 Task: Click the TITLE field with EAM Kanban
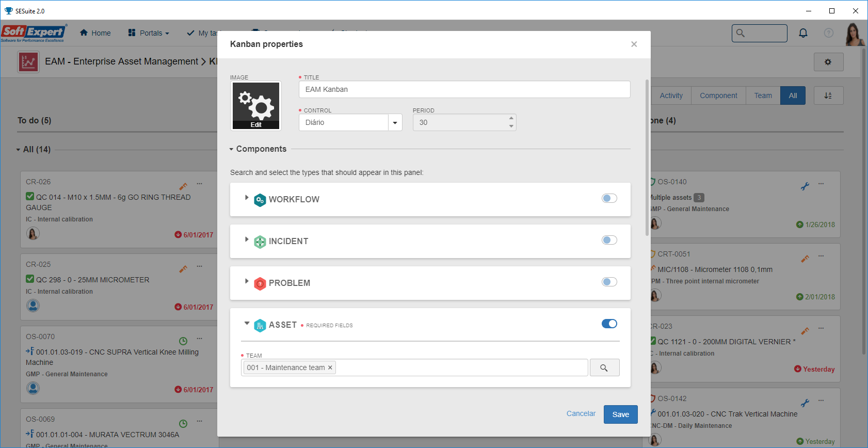click(x=464, y=89)
